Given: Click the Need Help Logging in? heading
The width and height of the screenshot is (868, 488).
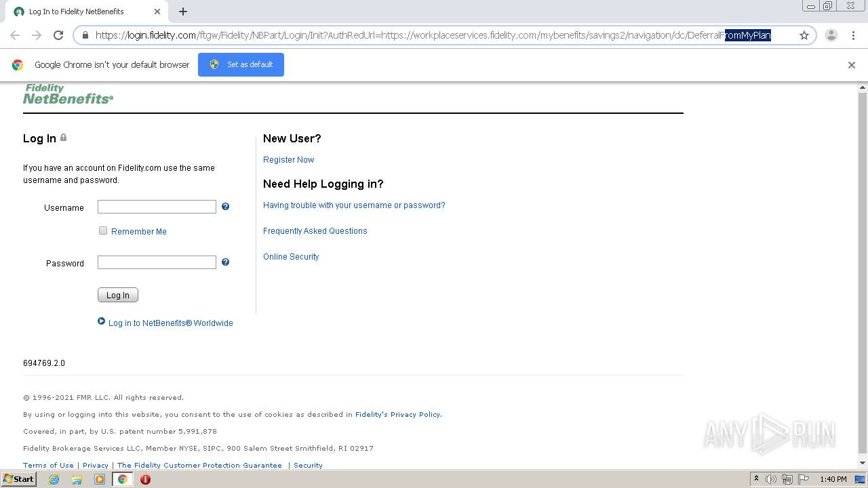Looking at the screenshot, I should tap(323, 184).
